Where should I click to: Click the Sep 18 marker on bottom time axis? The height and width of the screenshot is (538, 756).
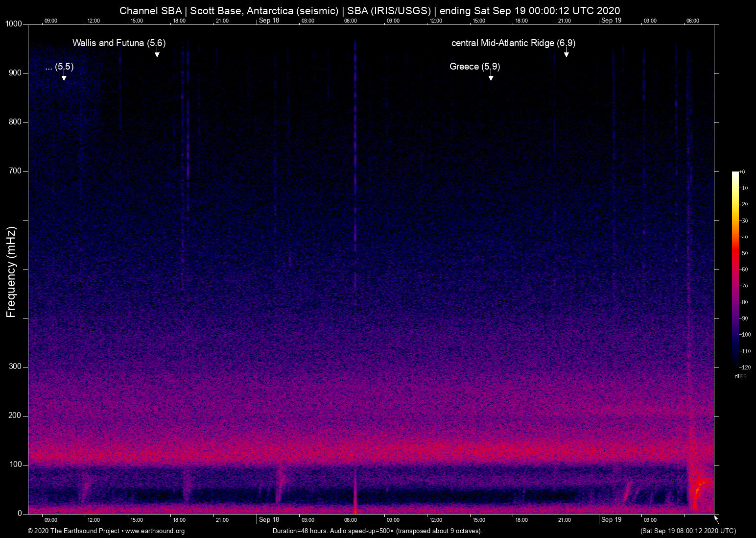269,519
